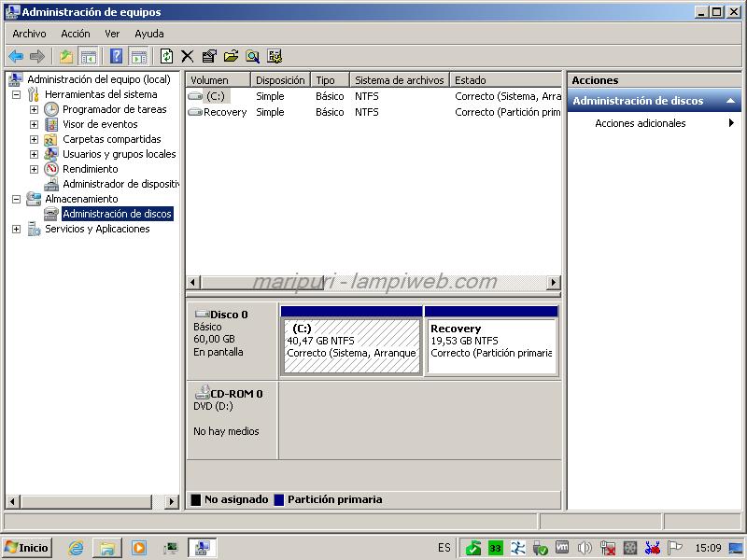
Task: Expand Usuarios y grupos locales node
Action: coord(34,154)
